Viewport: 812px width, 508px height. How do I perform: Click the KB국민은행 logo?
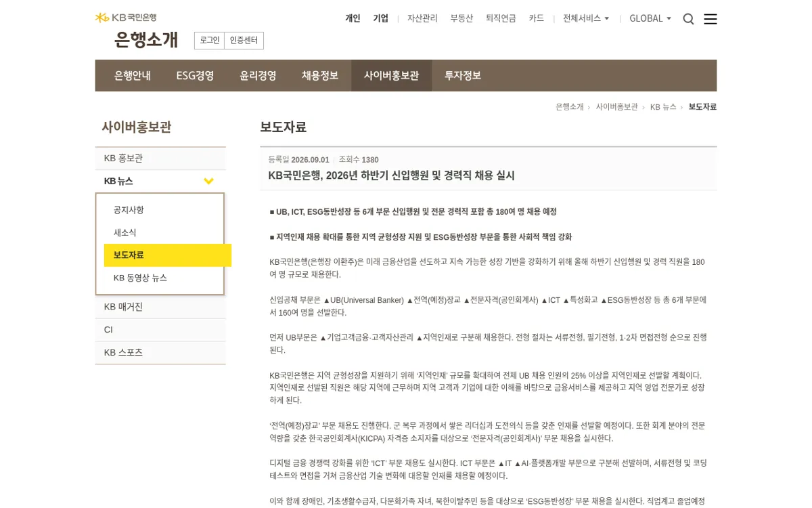[x=126, y=18]
